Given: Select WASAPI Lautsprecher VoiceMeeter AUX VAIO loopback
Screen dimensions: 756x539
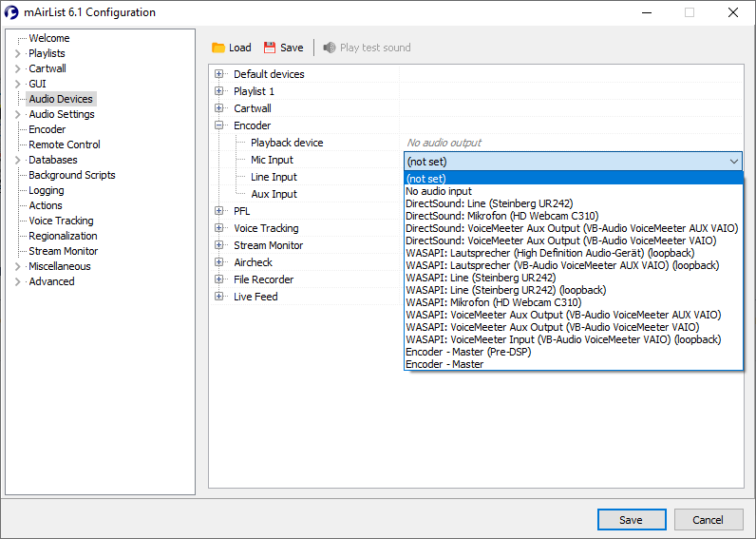Looking at the screenshot, I should (x=574, y=265).
